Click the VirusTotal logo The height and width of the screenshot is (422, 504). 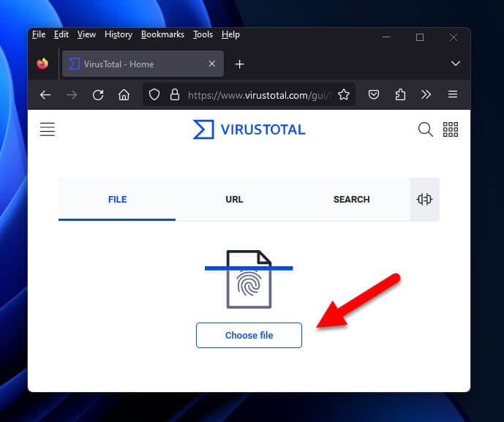pos(249,129)
